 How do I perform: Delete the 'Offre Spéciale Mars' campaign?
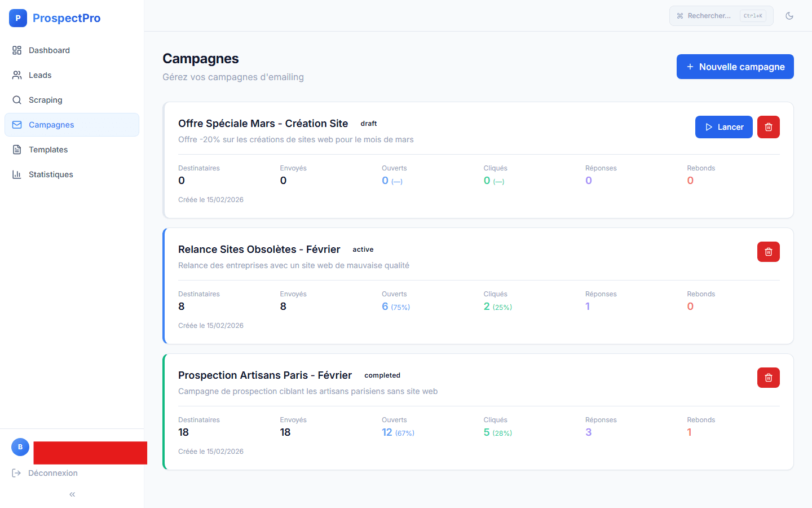pos(768,127)
